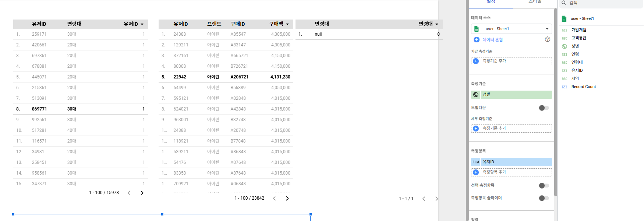Viewport: 644px width, 221px height.
Task: Click the 구매ID column header
Action: [238, 24]
